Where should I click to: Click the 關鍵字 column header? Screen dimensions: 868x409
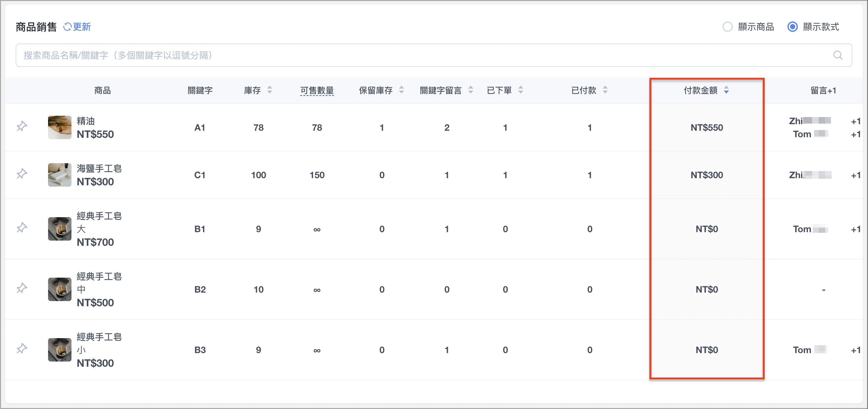click(200, 90)
